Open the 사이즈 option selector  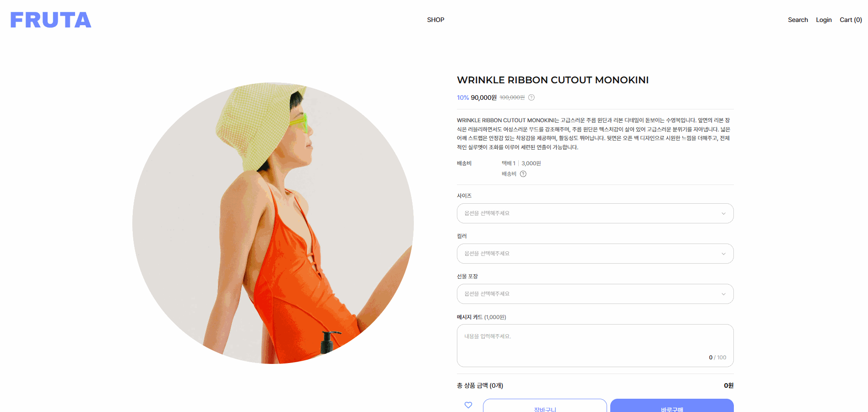[595, 213]
